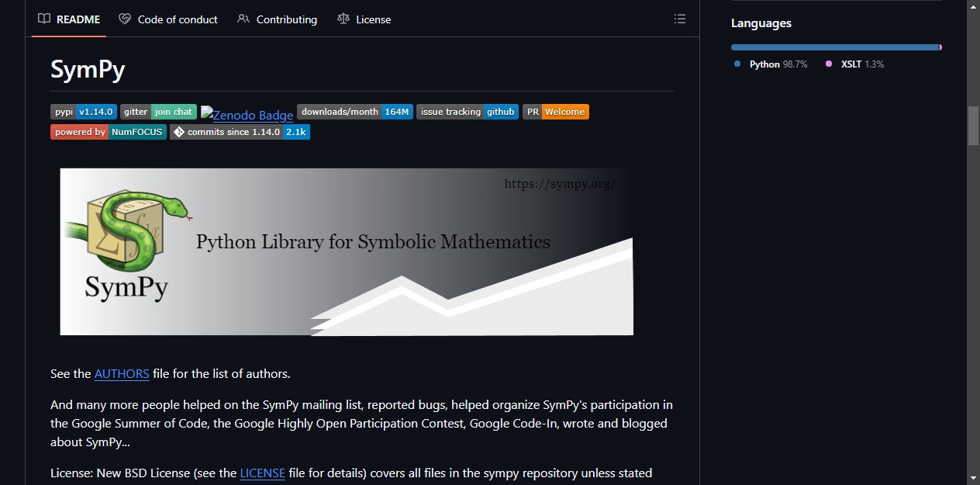The image size is (980, 485).
Task: Click the issue tracking github badge
Action: point(468,112)
